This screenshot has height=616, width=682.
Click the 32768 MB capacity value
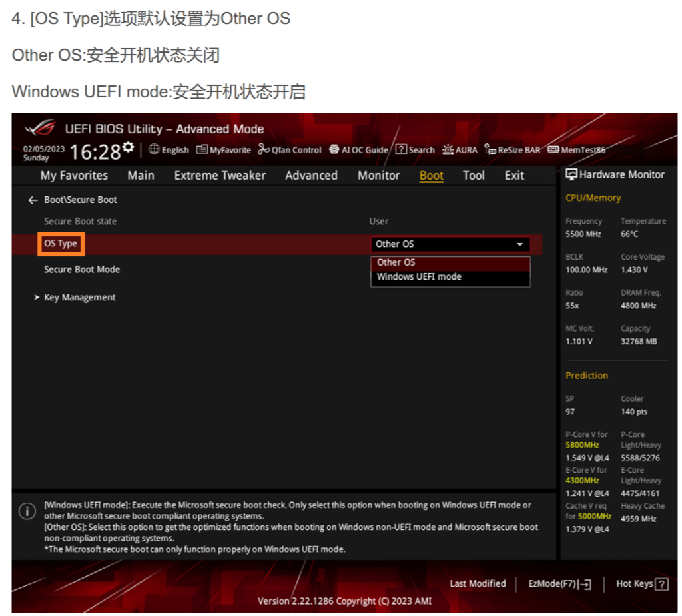pos(639,342)
